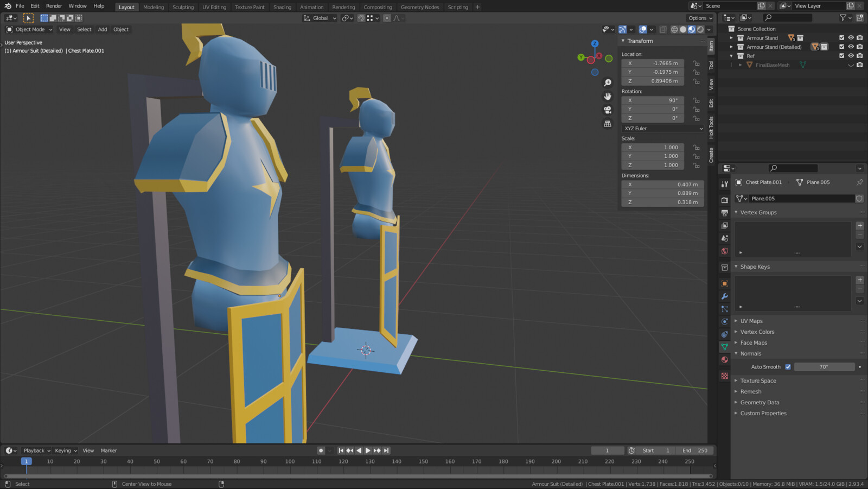
Task: Add a new shape key with plus button
Action: click(x=860, y=280)
